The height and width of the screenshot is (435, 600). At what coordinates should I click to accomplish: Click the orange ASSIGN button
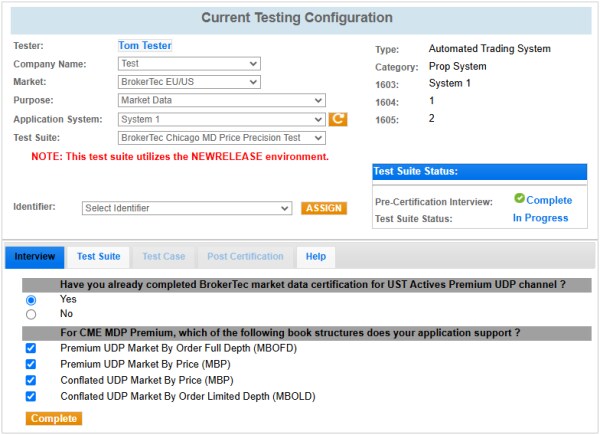click(x=323, y=208)
